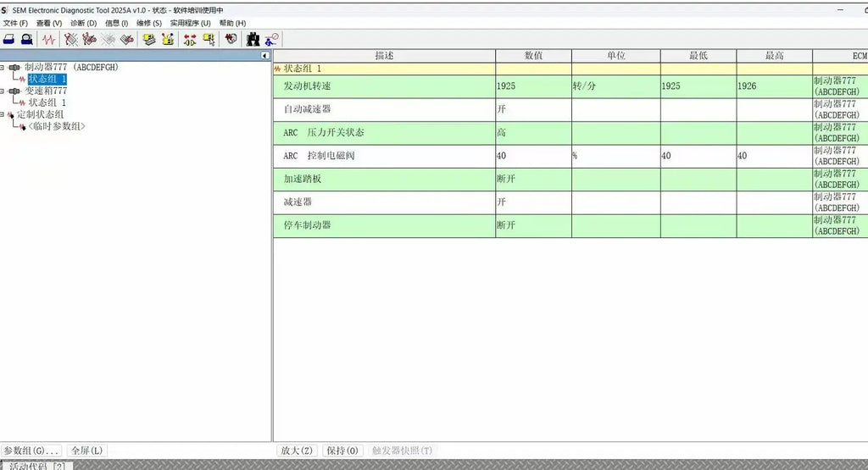Viewport: 868px width, 470px height.
Task: Open the 信息(I) menu
Action: pyautogui.click(x=117, y=23)
